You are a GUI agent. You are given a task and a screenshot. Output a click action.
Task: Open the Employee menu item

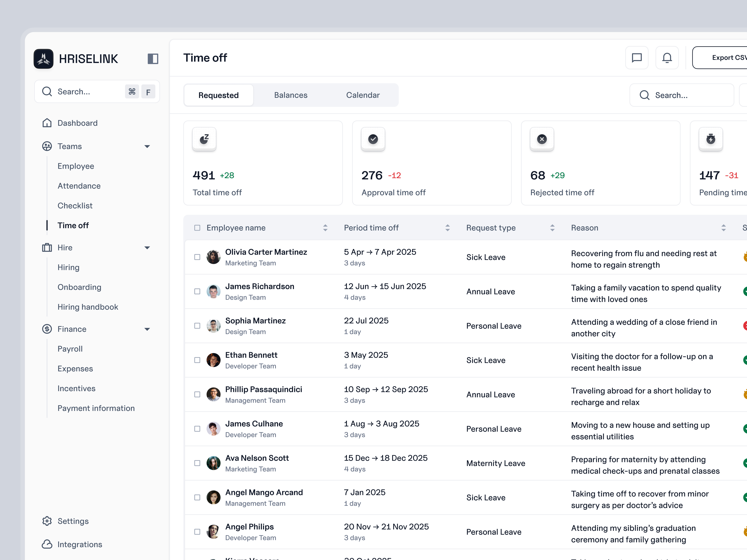(x=76, y=166)
